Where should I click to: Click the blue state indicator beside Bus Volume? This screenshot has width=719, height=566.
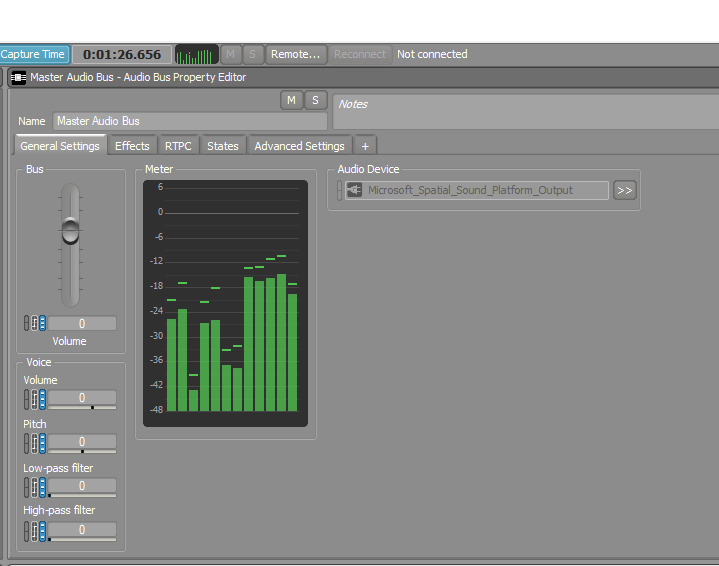(x=42, y=323)
